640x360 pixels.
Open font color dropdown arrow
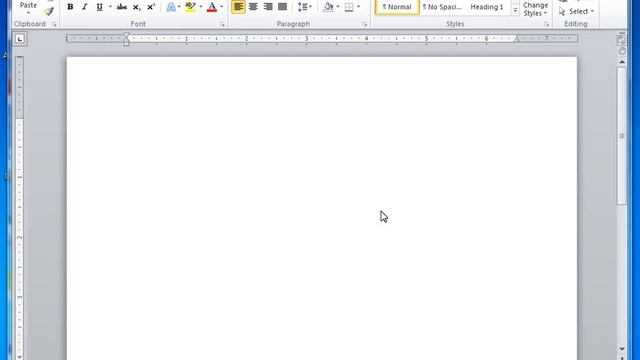[222, 7]
